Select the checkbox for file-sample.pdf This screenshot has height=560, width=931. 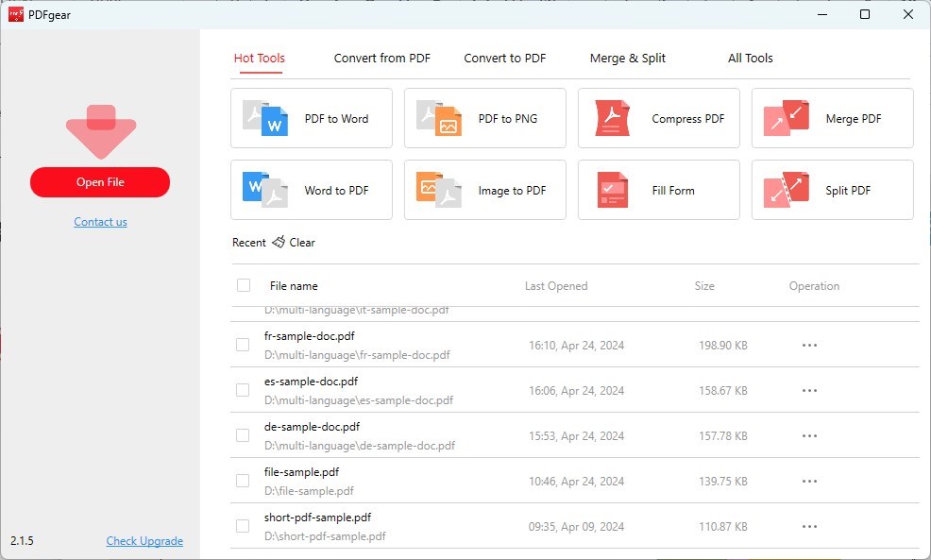tap(243, 481)
